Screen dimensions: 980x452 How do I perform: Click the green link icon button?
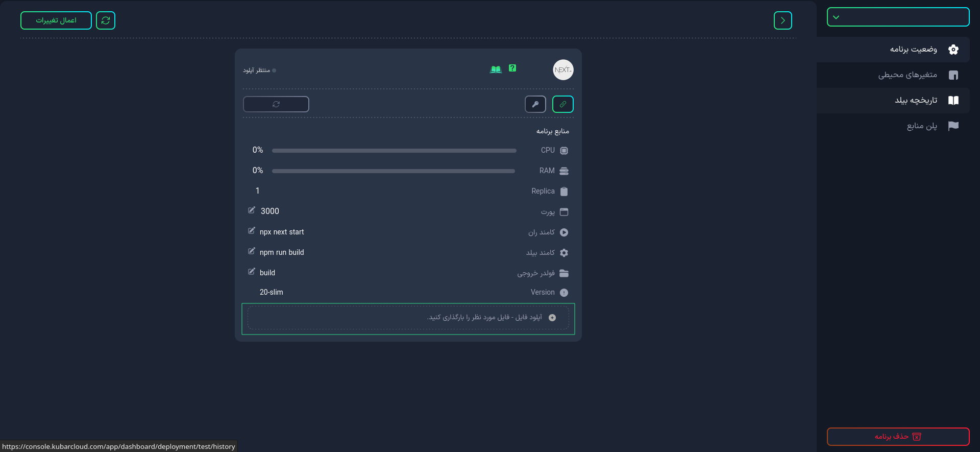click(x=563, y=104)
